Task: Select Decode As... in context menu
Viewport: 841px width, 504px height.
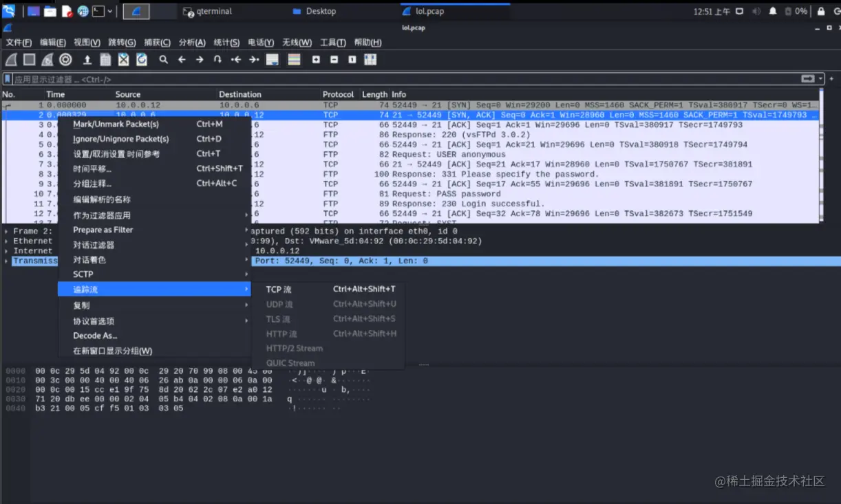Action: tap(154, 336)
